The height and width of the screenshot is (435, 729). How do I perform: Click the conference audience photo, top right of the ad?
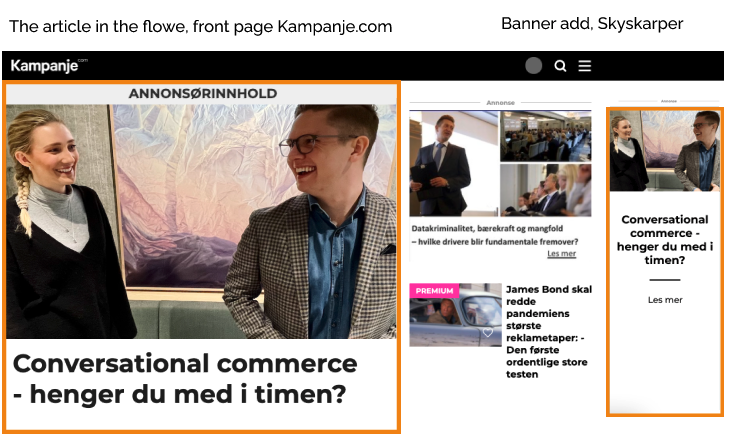pyautogui.click(x=546, y=136)
